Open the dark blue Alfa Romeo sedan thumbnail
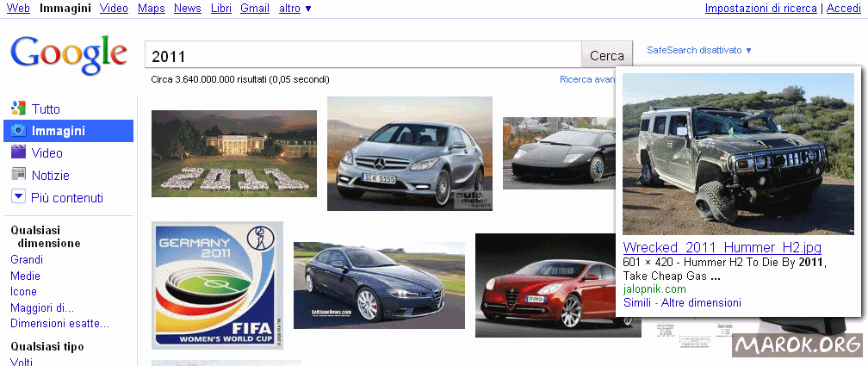 click(x=379, y=285)
